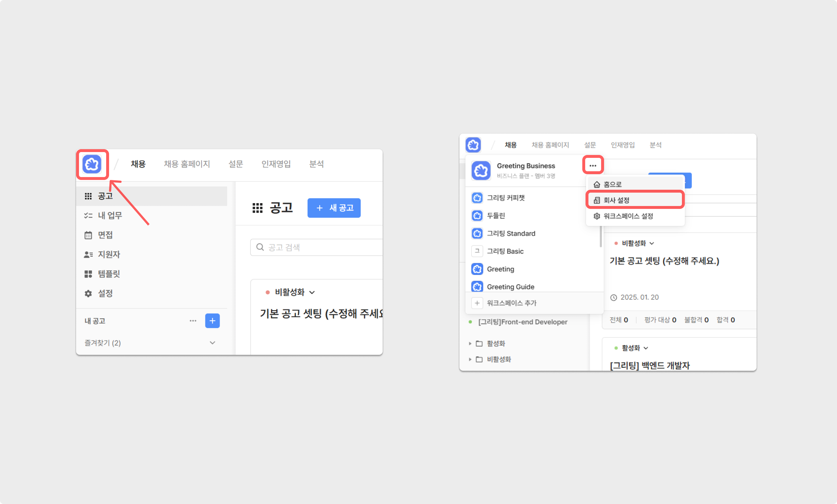Expand the 비활성화 folder tree item

coord(470,359)
